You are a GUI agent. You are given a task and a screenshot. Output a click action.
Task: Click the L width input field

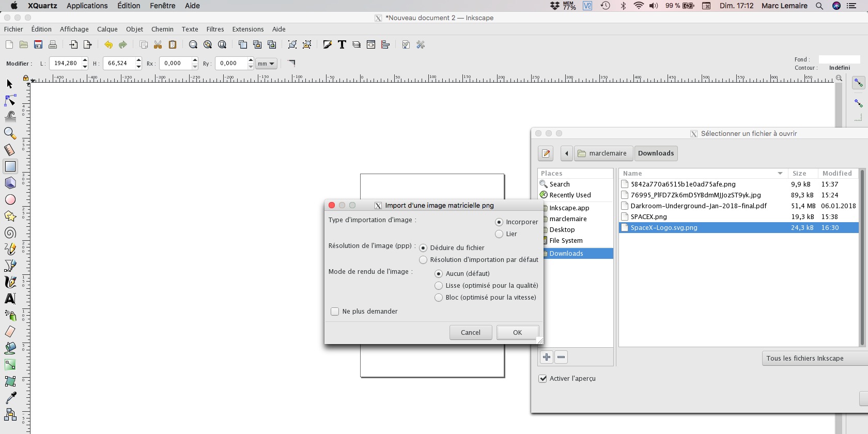coord(66,64)
